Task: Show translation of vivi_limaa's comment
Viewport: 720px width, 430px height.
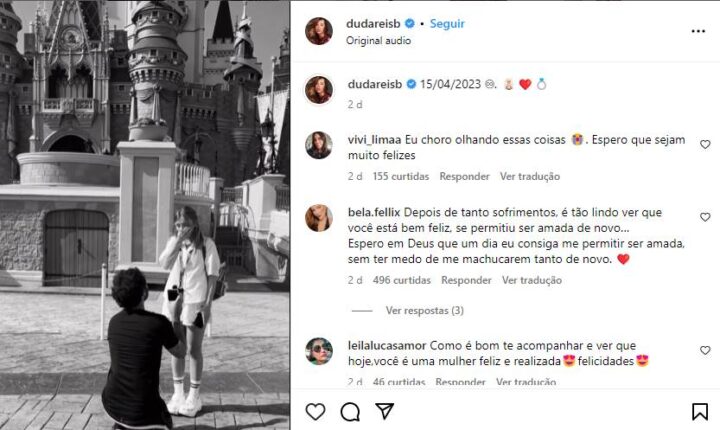Action: point(530,176)
